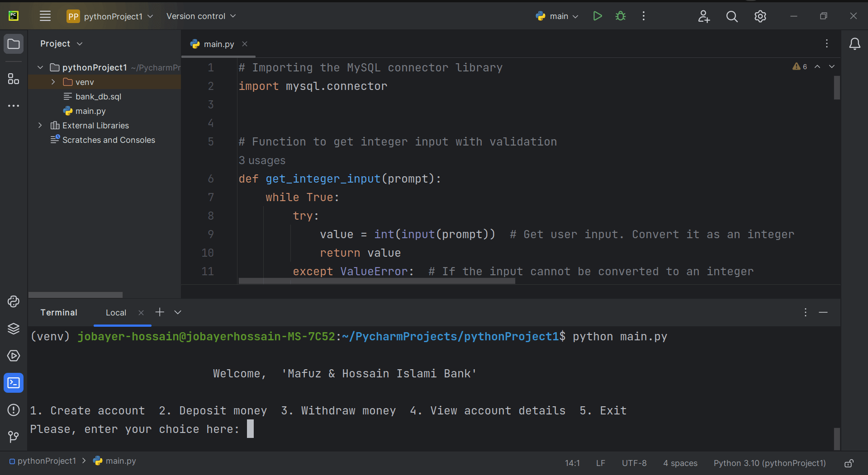Go to next highlighted problem arrow

(x=832, y=66)
